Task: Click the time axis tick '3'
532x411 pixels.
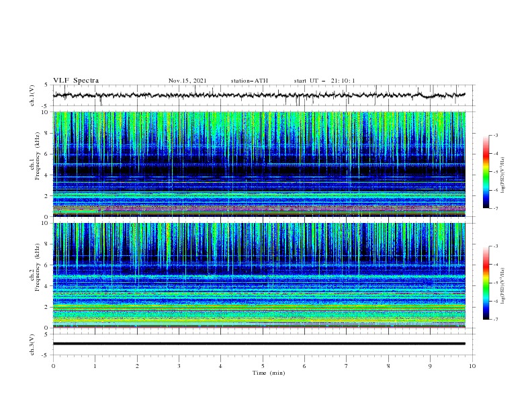Action: point(179,366)
